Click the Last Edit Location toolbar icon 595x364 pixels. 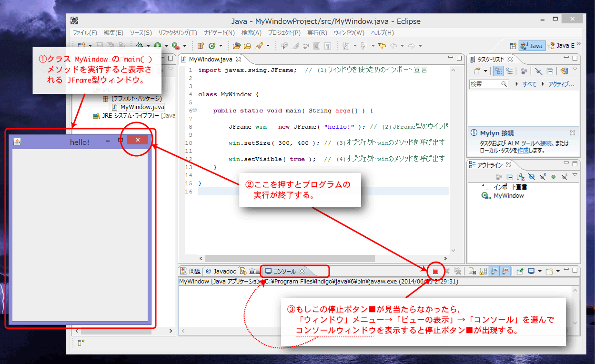[382, 46]
